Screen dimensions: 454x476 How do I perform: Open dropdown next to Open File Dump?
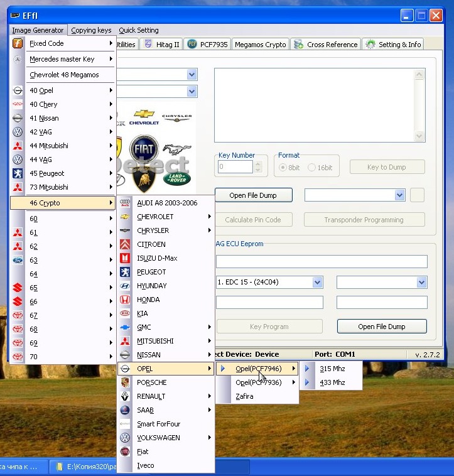point(399,195)
